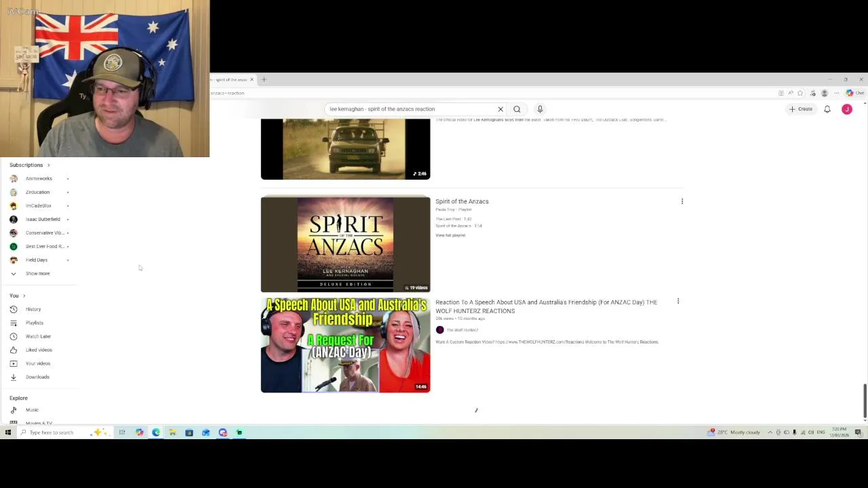Open Windows notification center icon
This screenshot has width=868, height=488.
858,432
